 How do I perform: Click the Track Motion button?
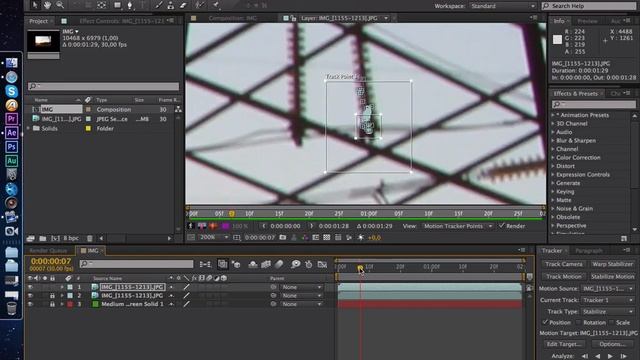[x=564, y=276]
